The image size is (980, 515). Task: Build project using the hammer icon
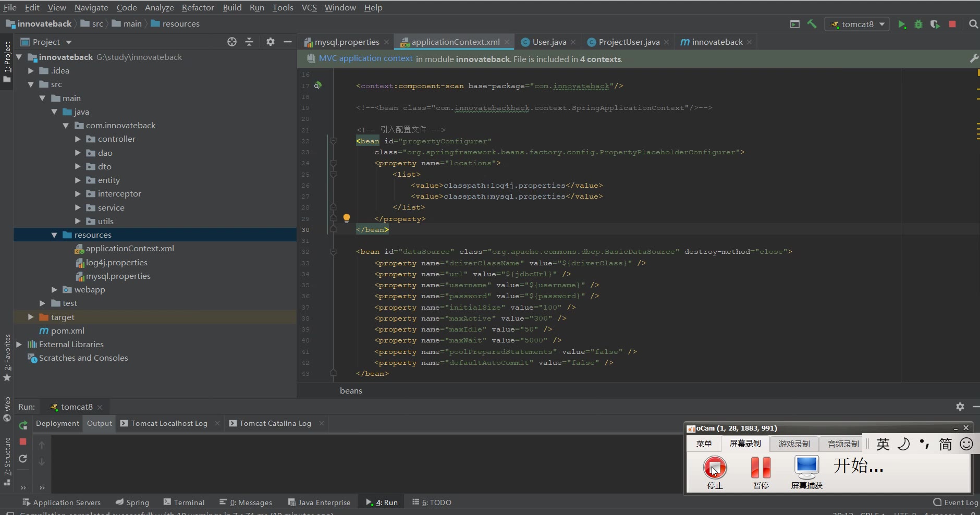point(812,24)
